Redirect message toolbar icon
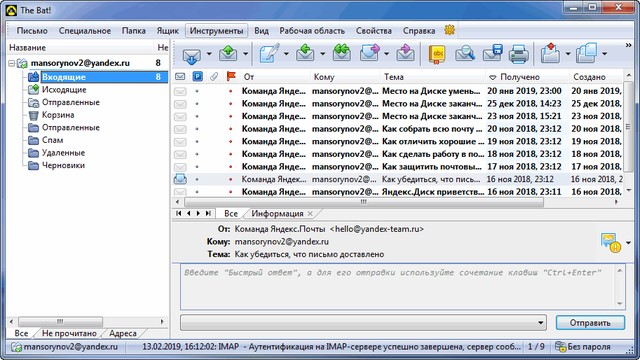 pyautogui.click(x=405, y=53)
